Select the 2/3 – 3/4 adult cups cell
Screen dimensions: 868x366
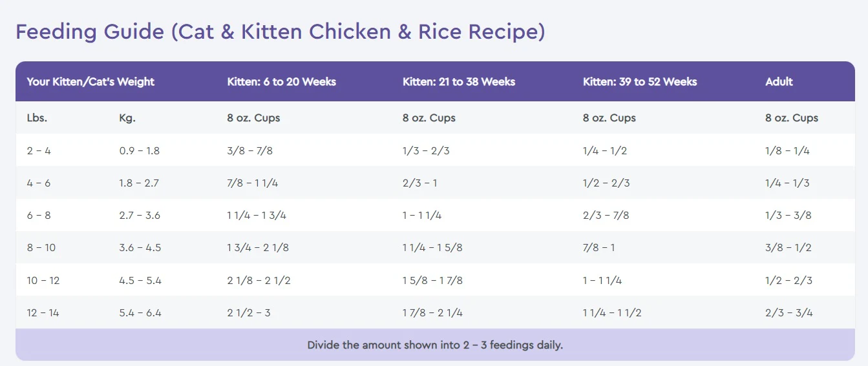[789, 312]
